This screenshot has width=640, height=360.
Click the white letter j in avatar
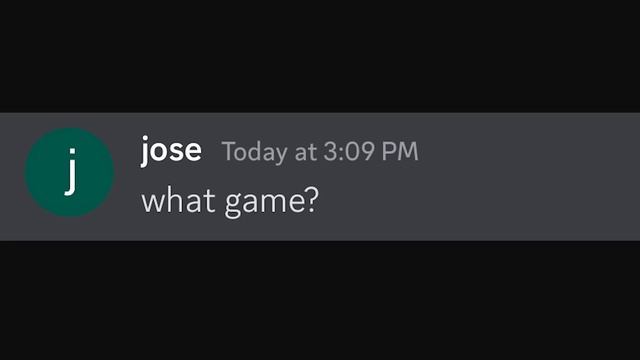(71, 172)
